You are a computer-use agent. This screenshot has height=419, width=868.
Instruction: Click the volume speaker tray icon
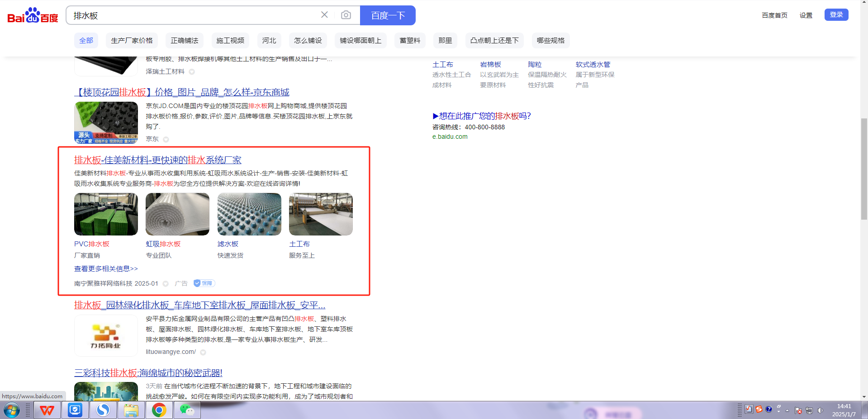click(820, 410)
